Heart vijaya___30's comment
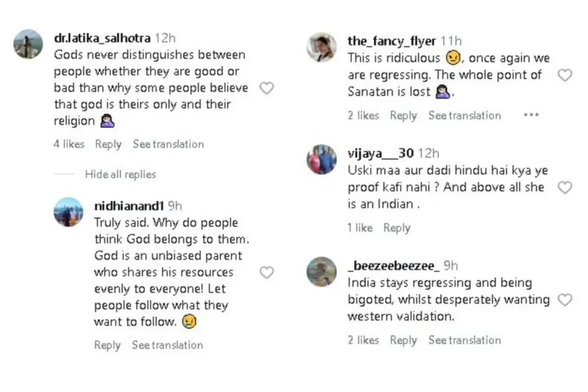The width and height of the screenshot is (588, 392). [565, 188]
